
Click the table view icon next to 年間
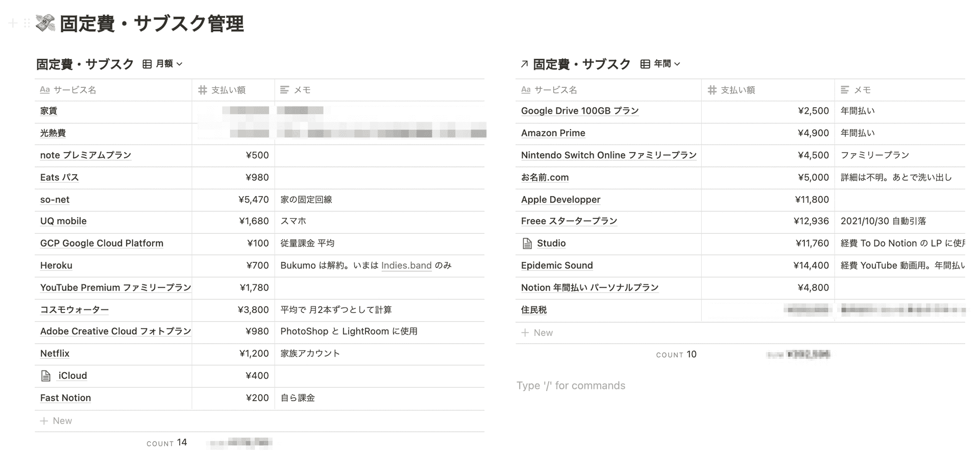pos(645,64)
